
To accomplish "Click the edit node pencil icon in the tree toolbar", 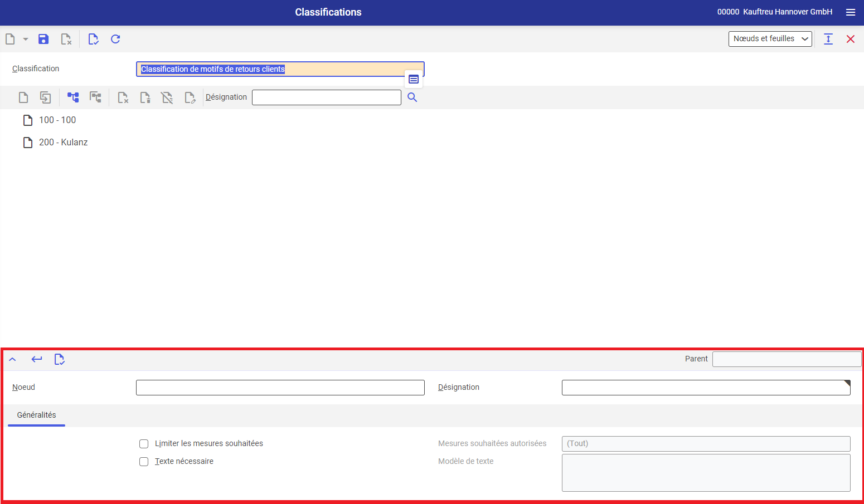I will (x=190, y=97).
